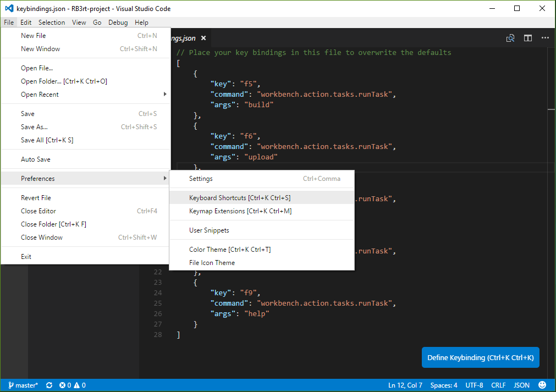
Task: Click line number 28 in gutter
Action: 158,335
